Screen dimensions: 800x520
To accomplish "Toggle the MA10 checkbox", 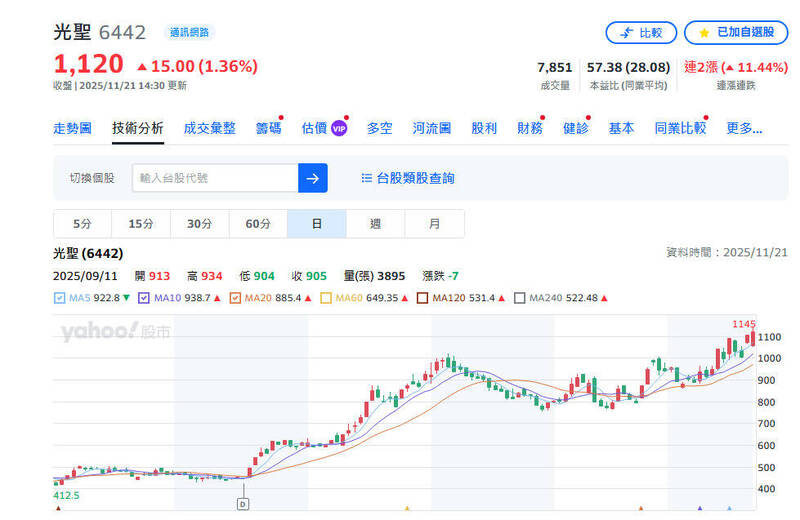I will point(144,298).
